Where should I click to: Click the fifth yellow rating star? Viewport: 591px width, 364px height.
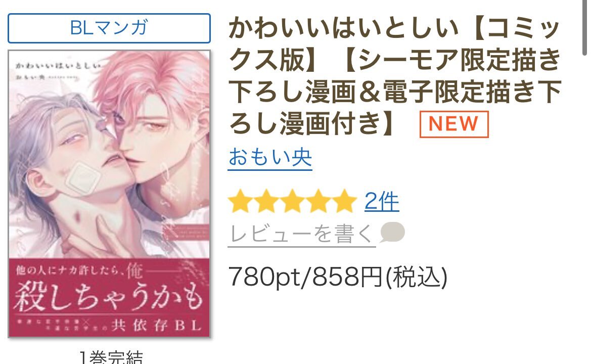click(344, 201)
